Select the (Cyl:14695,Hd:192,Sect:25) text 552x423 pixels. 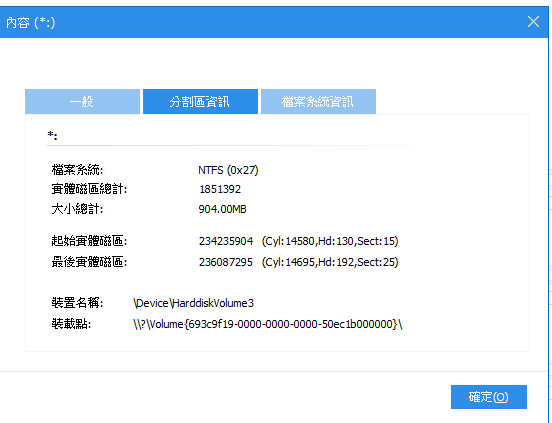tap(330, 263)
